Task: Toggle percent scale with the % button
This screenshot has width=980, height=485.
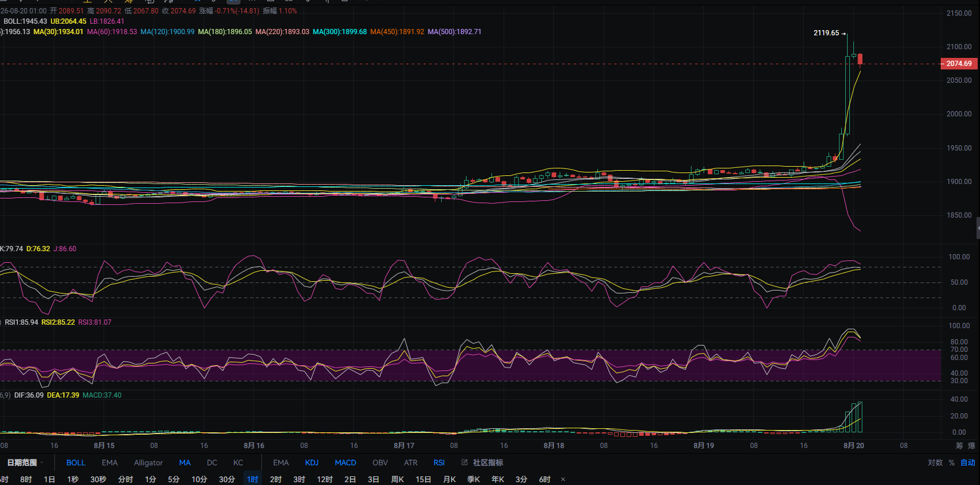Action: pyautogui.click(x=952, y=462)
